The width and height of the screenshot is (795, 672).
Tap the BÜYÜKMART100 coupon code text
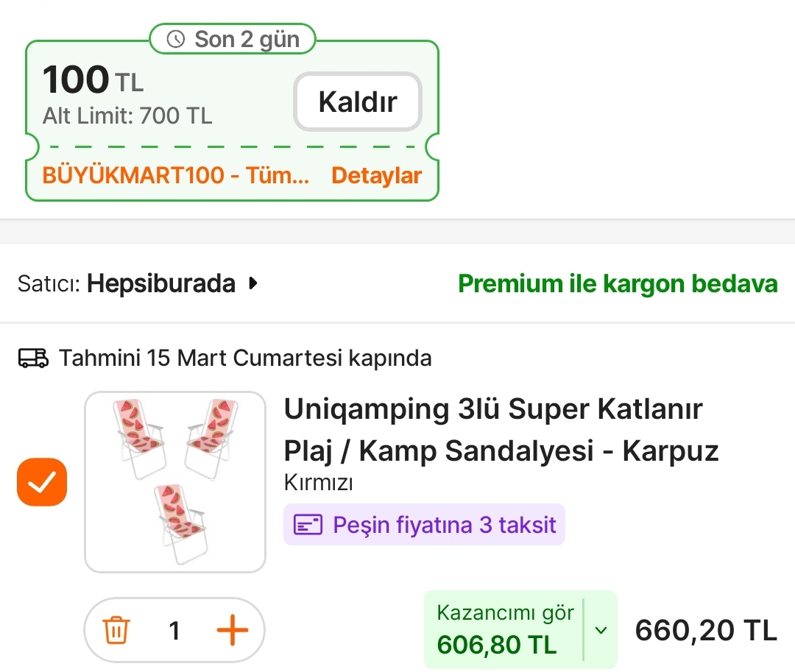[176, 175]
